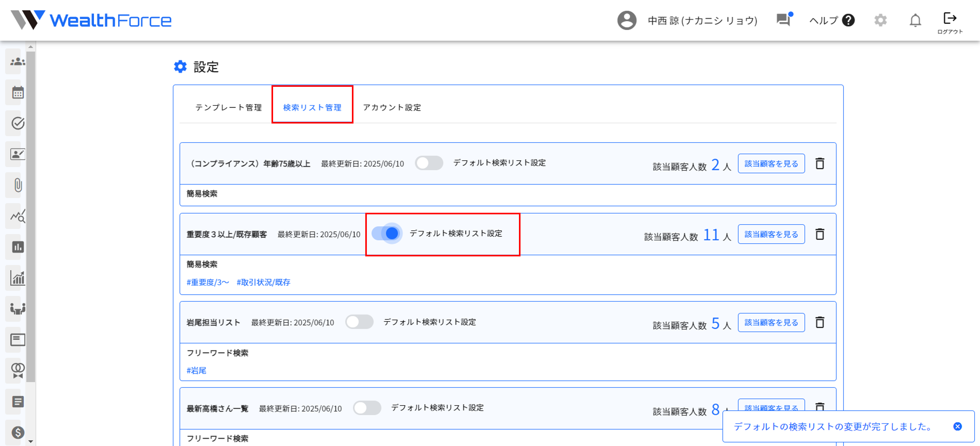
Task: Click the #岩尾 tag
Action: coord(196,370)
